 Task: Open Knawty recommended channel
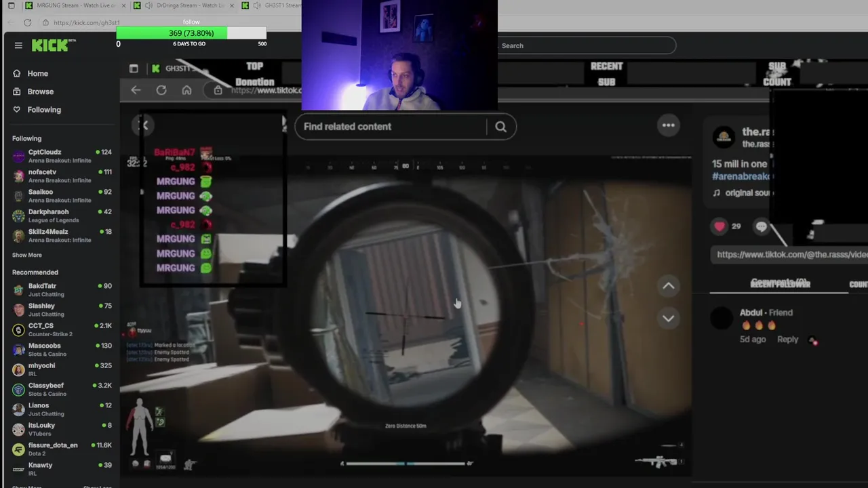coord(61,469)
